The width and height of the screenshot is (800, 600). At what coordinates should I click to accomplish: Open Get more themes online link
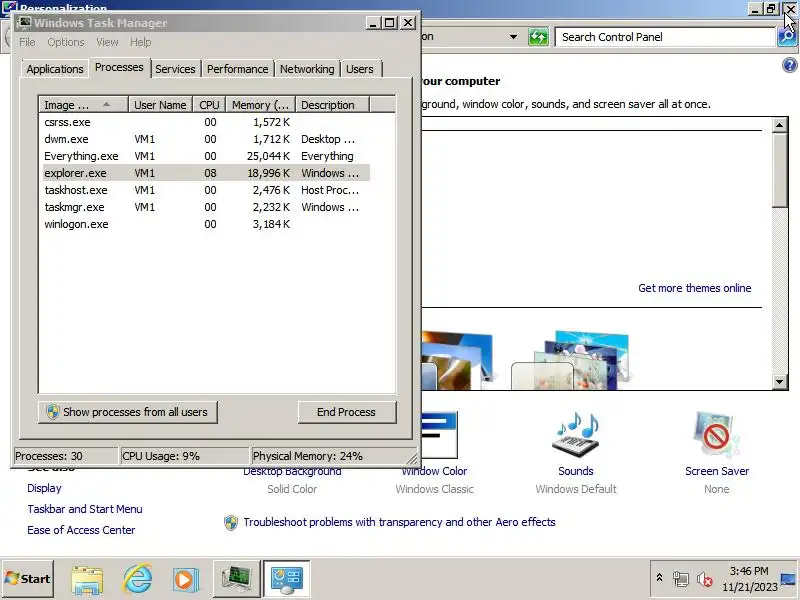[x=694, y=288]
